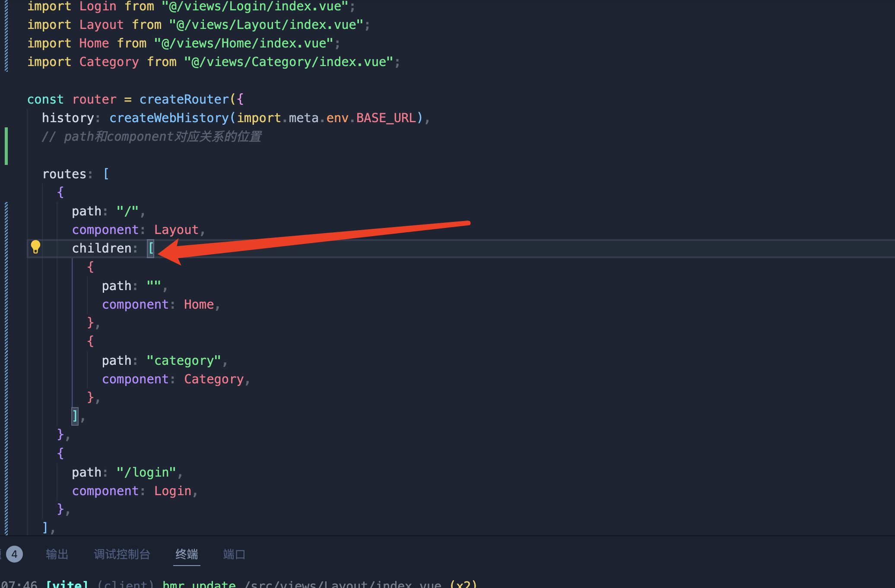Click the Login import path string

[255, 6]
